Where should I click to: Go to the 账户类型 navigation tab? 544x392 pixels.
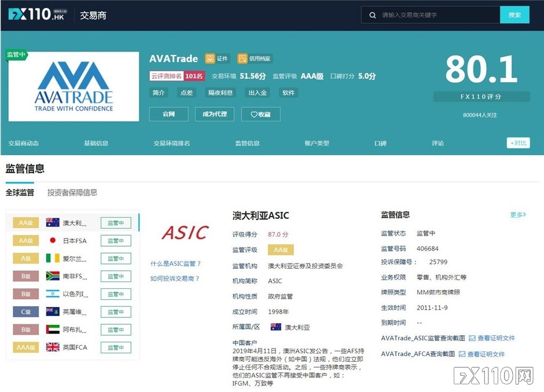pyautogui.click(x=317, y=143)
